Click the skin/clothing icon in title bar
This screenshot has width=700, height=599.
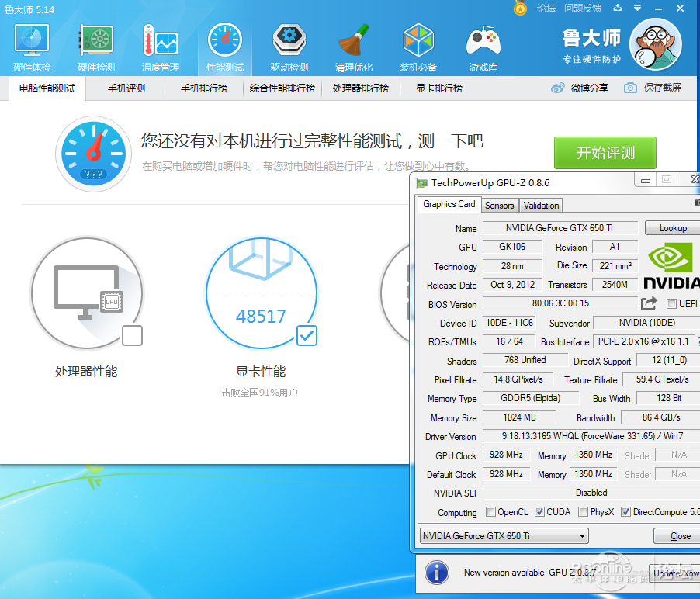coord(618,8)
